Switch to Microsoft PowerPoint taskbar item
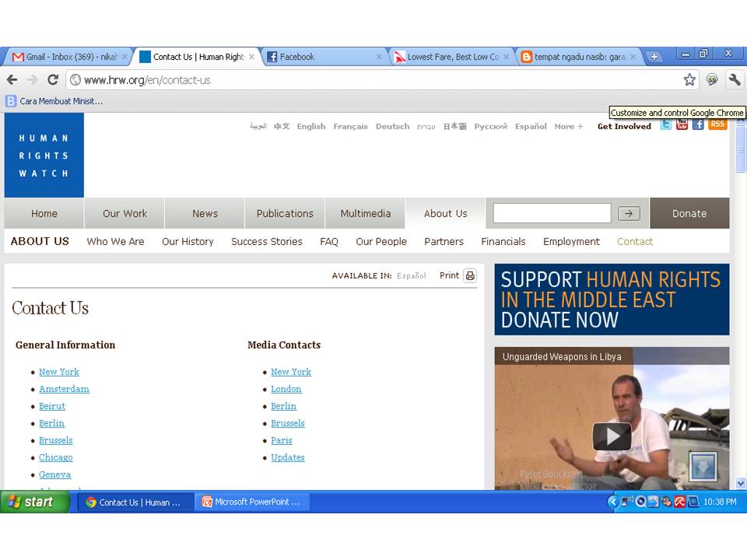This screenshot has width=747, height=560. pyautogui.click(x=251, y=502)
